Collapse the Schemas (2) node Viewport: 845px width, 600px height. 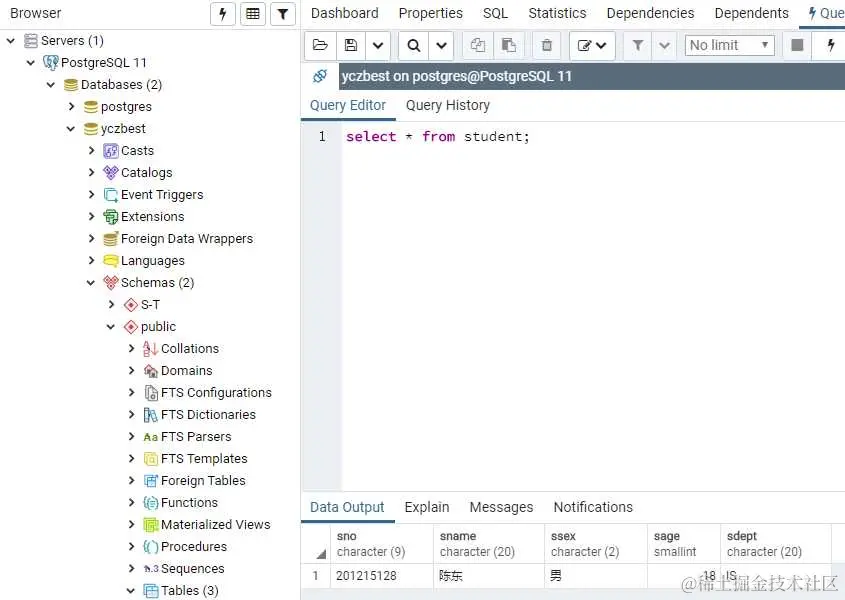click(x=91, y=282)
